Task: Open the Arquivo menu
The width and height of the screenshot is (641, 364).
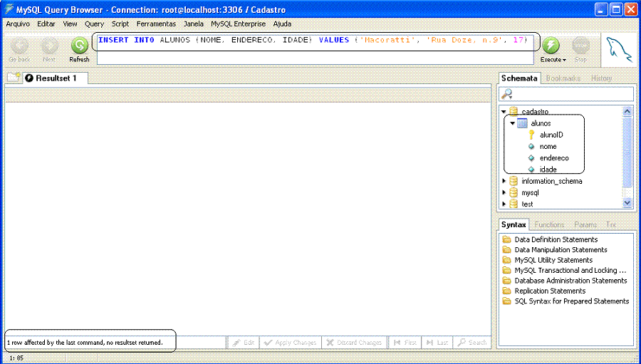Action: coord(18,24)
